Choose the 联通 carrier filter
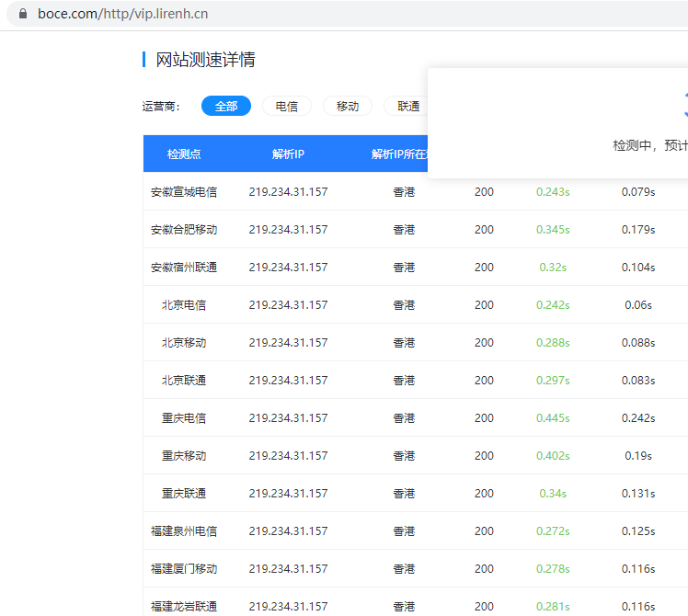 [x=407, y=106]
